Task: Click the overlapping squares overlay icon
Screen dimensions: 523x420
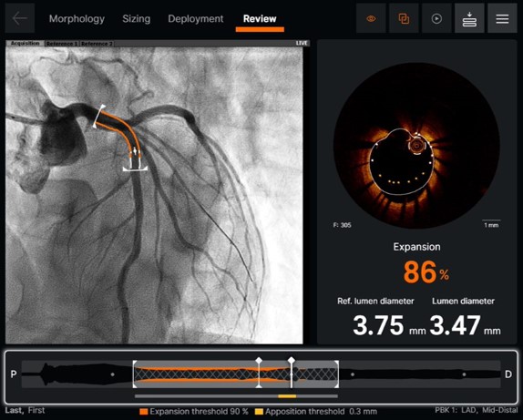Action: click(404, 18)
